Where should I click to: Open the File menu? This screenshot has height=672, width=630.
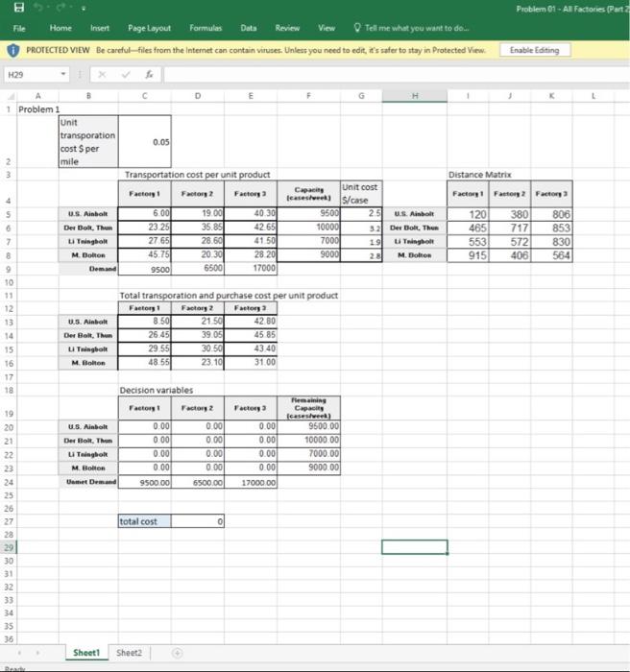coord(19,28)
